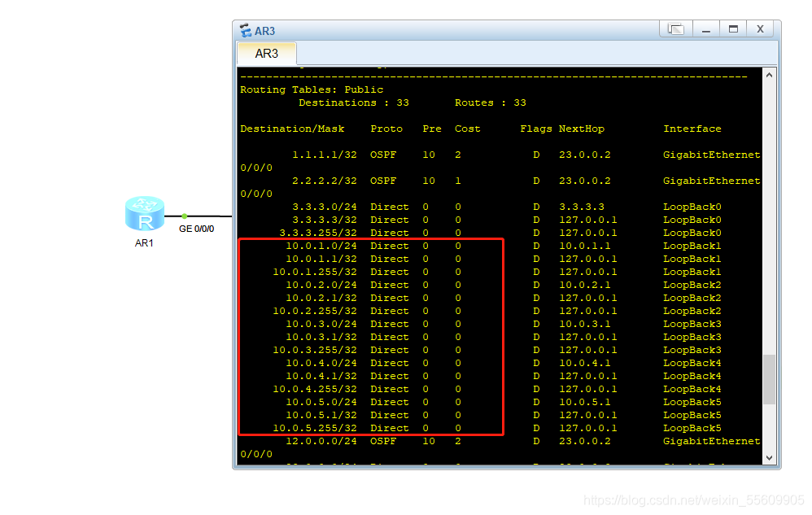
Task: Click the terminal scrollbar up arrow
Action: [769, 75]
